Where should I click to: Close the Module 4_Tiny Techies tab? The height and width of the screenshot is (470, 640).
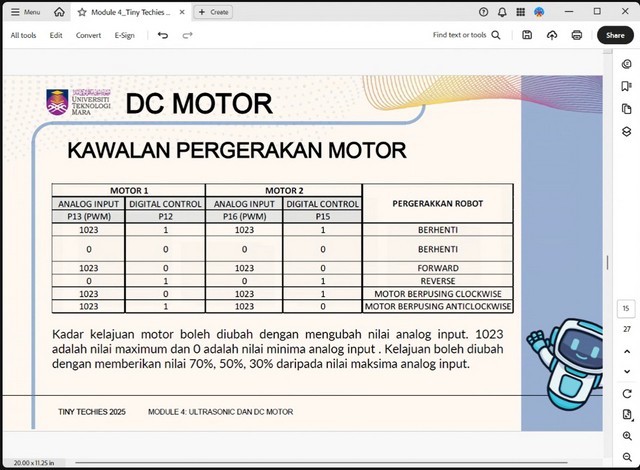(178, 12)
